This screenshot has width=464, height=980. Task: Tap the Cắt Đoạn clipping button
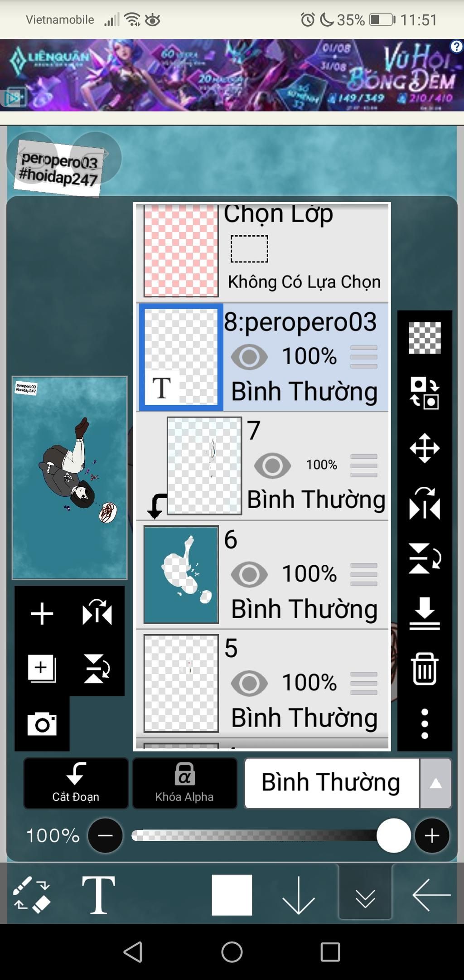[x=76, y=783]
